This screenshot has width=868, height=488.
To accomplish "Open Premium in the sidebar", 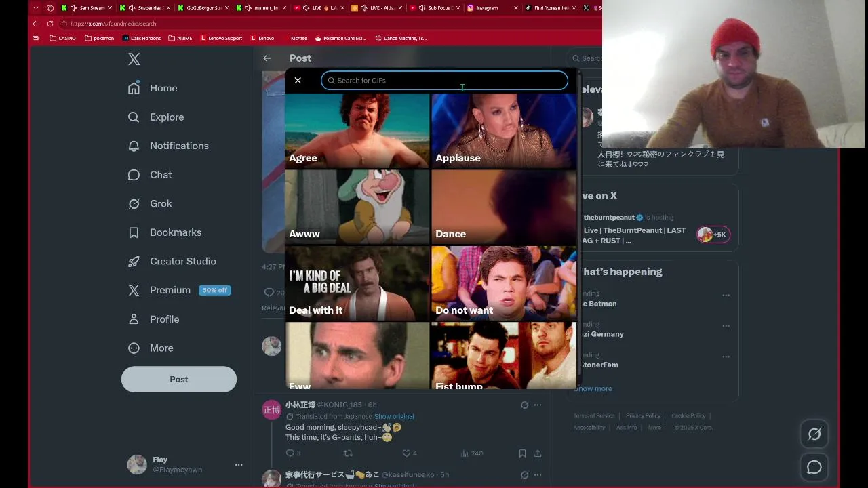I will [x=179, y=290].
